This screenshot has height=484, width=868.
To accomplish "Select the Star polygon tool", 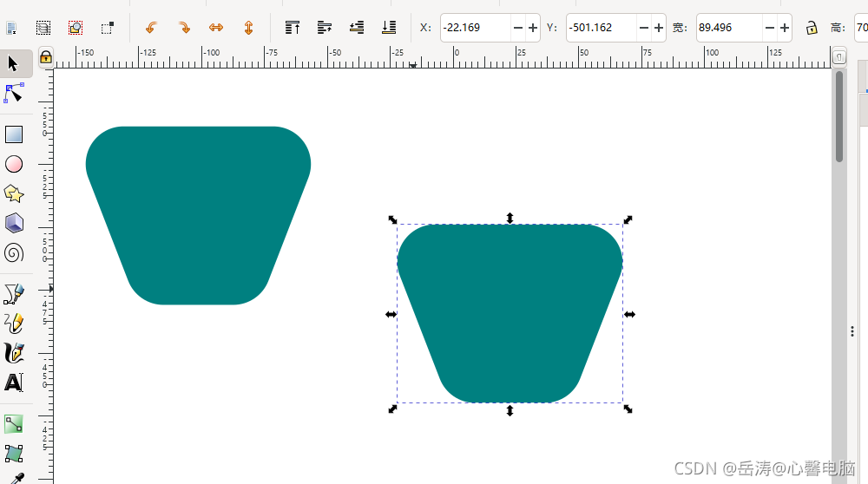I will coord(14,193).
